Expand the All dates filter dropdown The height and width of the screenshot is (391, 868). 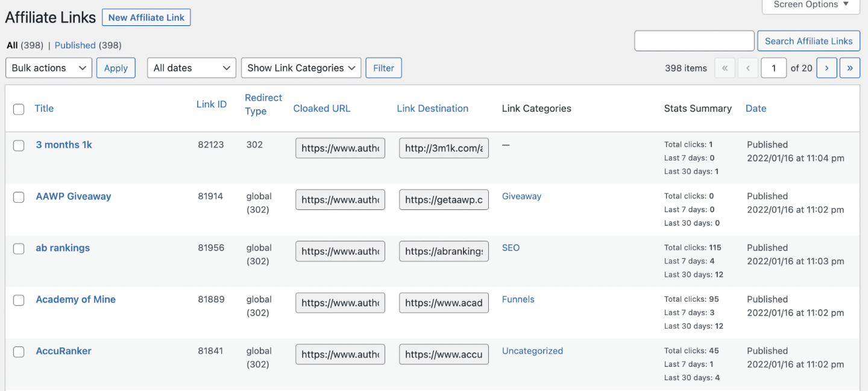click(x=191, y=68)
